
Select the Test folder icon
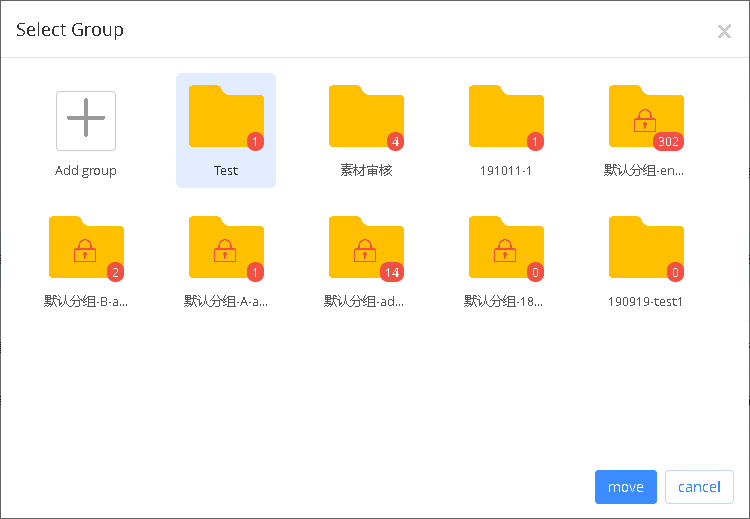coord(226,116)
